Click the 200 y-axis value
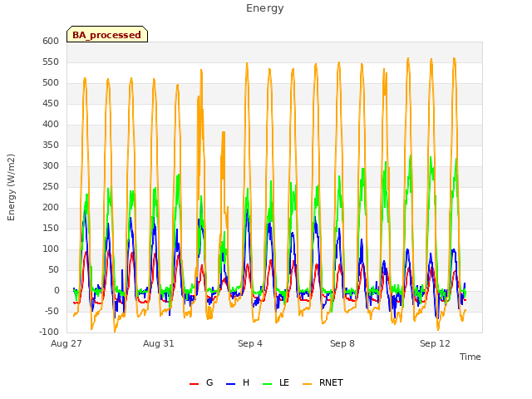532x399 pixels. tap(51, 207)
